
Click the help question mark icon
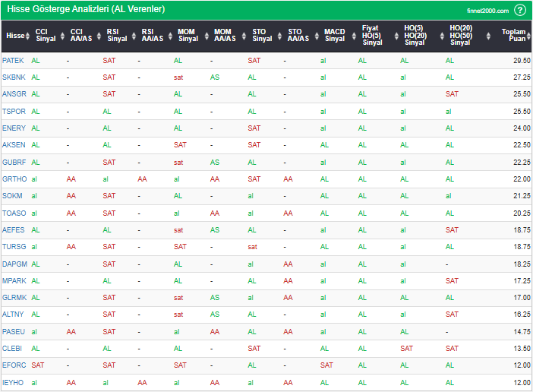[x=519, y=10]
